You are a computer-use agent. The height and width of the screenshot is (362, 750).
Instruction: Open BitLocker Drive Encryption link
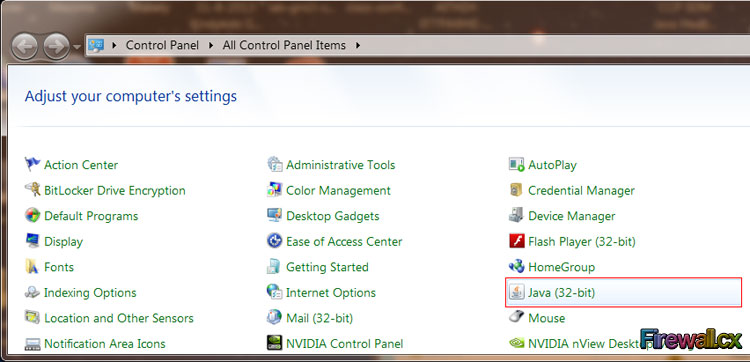115,190
